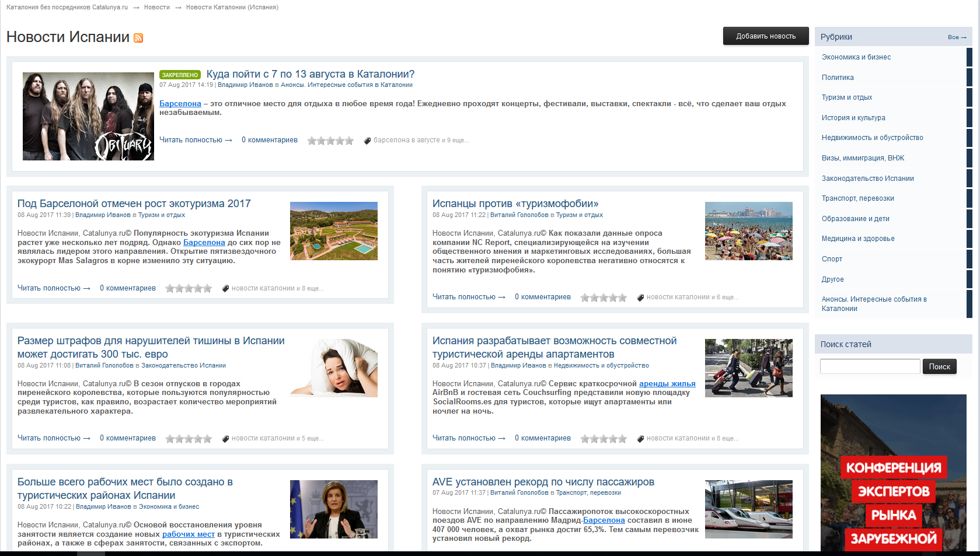The height and width of the screenshot is (556, 980).
Task: Open 'Все' link in Рубрики header
Action: pyautogui.click(x=957, y=37)
